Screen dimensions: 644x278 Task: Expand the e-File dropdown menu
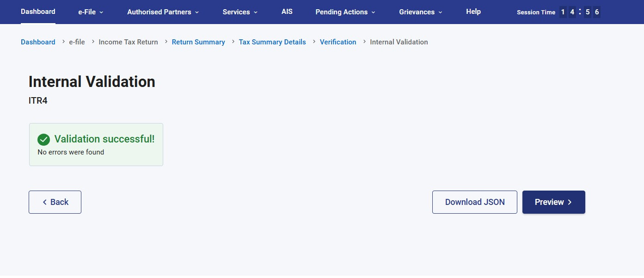pyautogui.click(x=91, y=12)
